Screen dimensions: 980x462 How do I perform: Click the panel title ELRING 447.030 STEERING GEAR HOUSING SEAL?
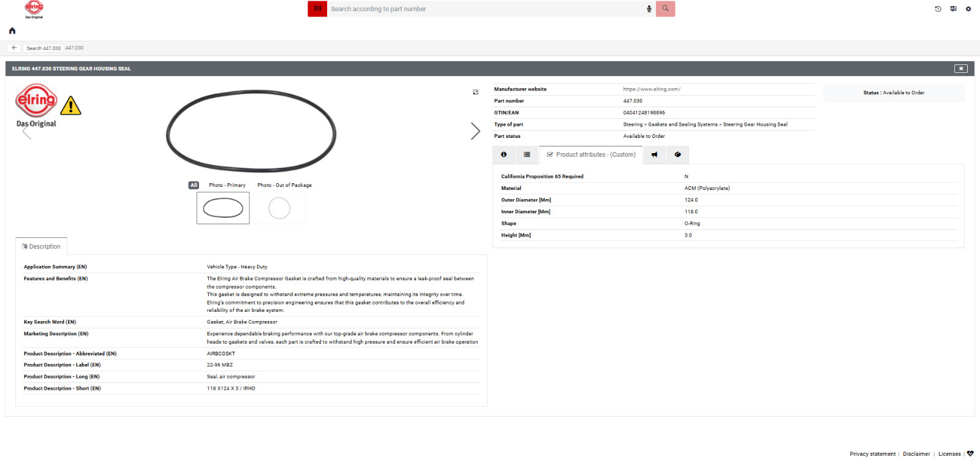(x=71, y=69)
